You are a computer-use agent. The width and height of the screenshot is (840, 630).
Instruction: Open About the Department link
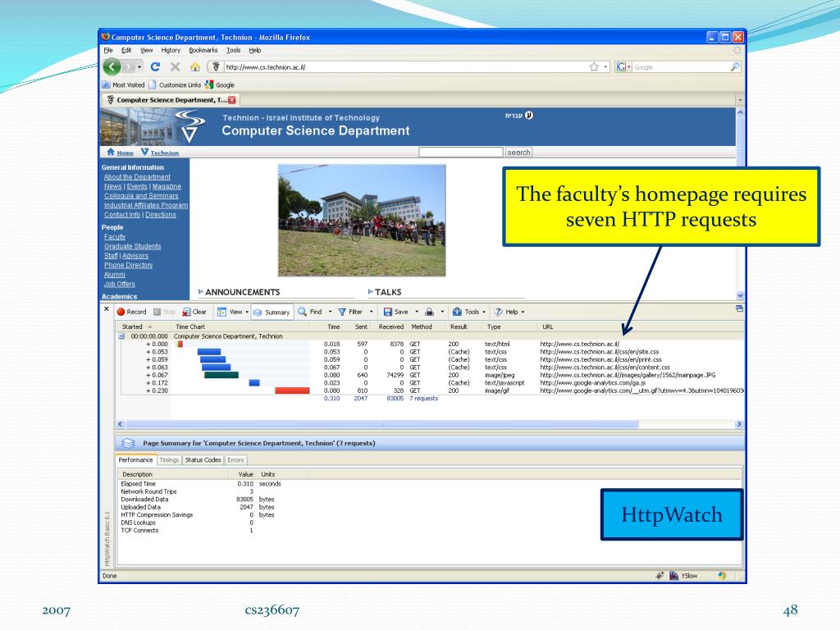tap(137, 177)
